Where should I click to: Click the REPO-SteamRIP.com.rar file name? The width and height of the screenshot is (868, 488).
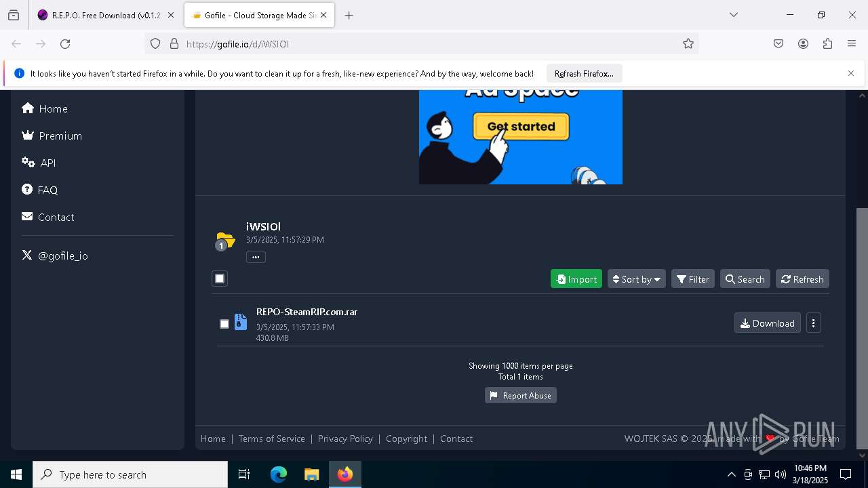[x=307, y=312]
